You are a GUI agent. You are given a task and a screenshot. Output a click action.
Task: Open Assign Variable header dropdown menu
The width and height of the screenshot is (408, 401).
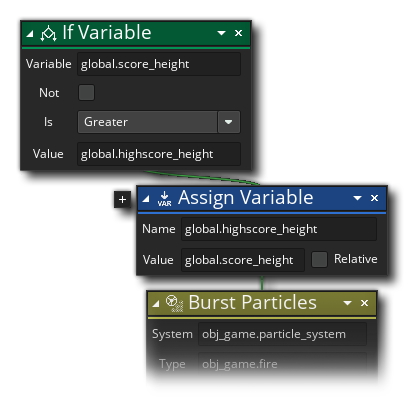[357, 198]
